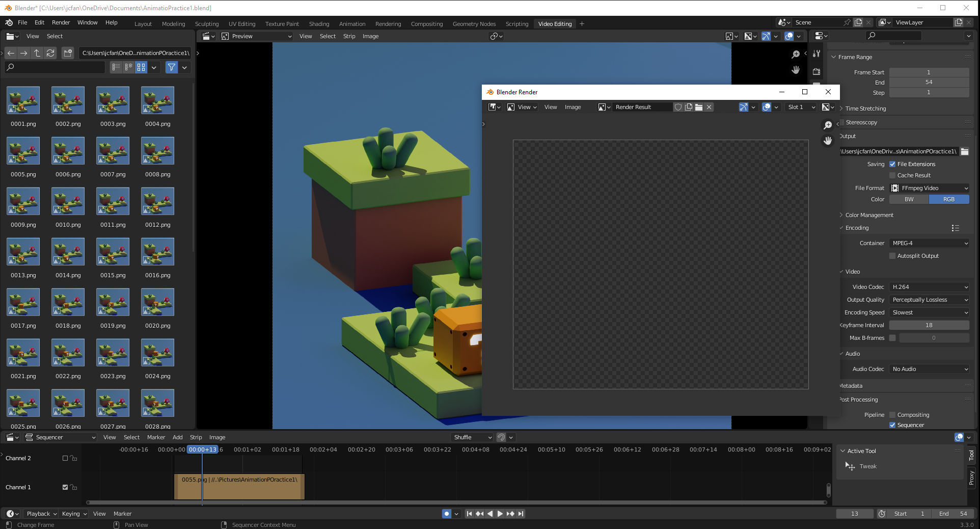
Task: Refresh the file browser listing
Action: tap(50, 53)
